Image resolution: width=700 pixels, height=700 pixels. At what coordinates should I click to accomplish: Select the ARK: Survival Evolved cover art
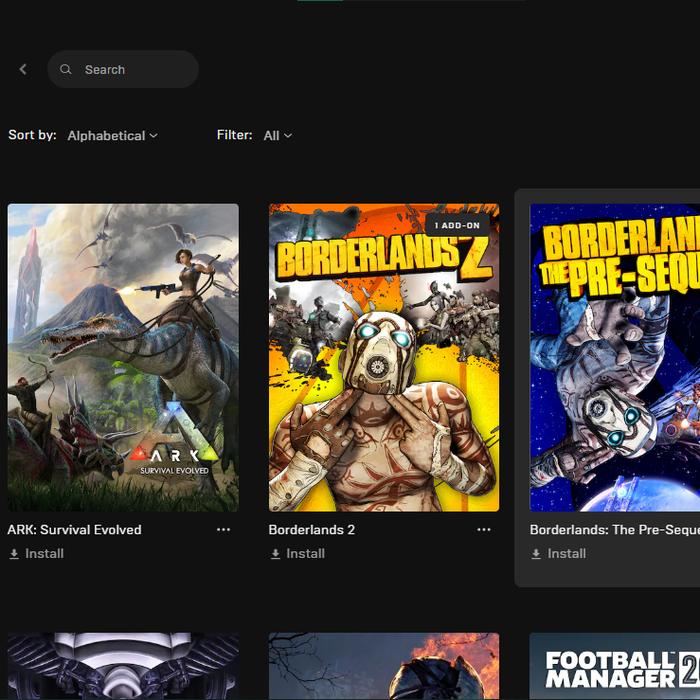123,358
